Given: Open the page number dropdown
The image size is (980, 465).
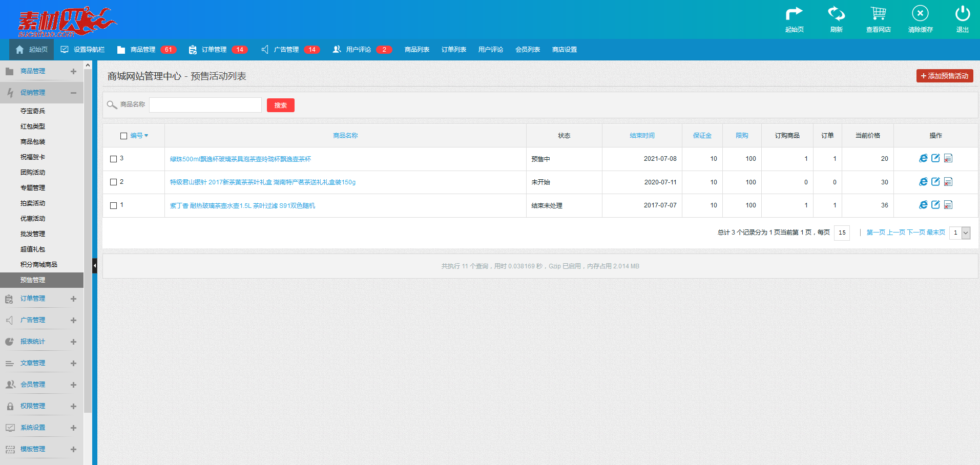Looking at the screenshot, I should click(x=966, y=233).
